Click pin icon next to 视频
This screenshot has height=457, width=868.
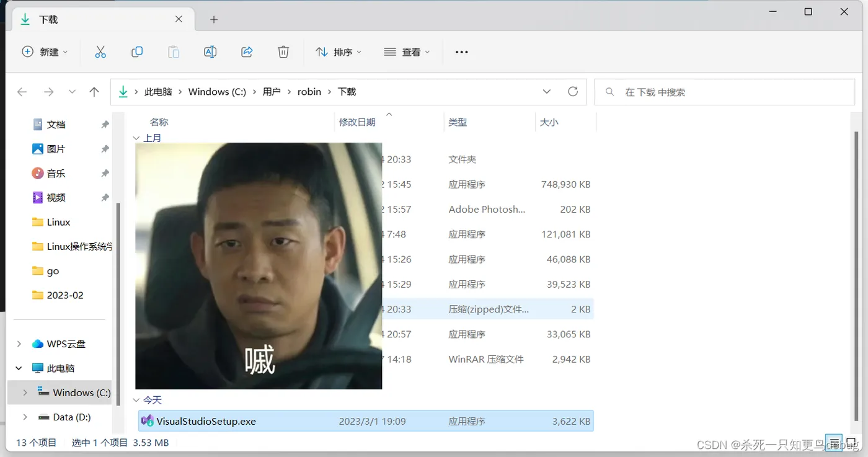(x=105, y=198)
